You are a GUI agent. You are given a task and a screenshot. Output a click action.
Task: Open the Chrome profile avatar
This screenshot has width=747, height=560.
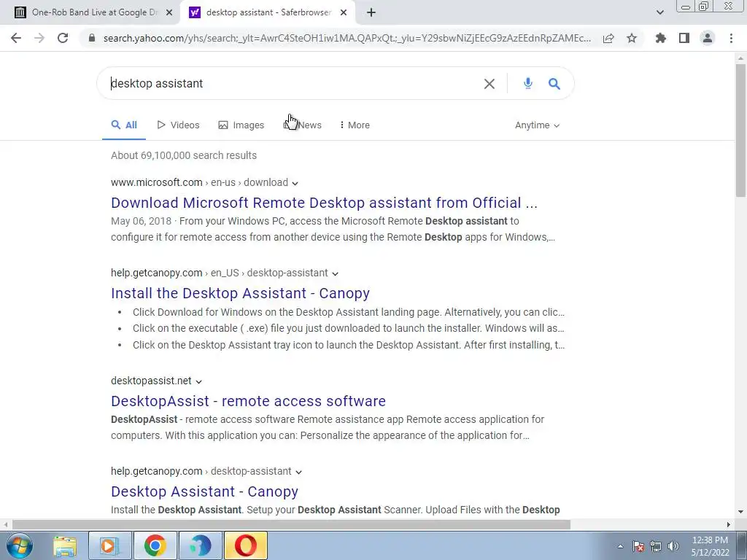[x=708, y=38]
